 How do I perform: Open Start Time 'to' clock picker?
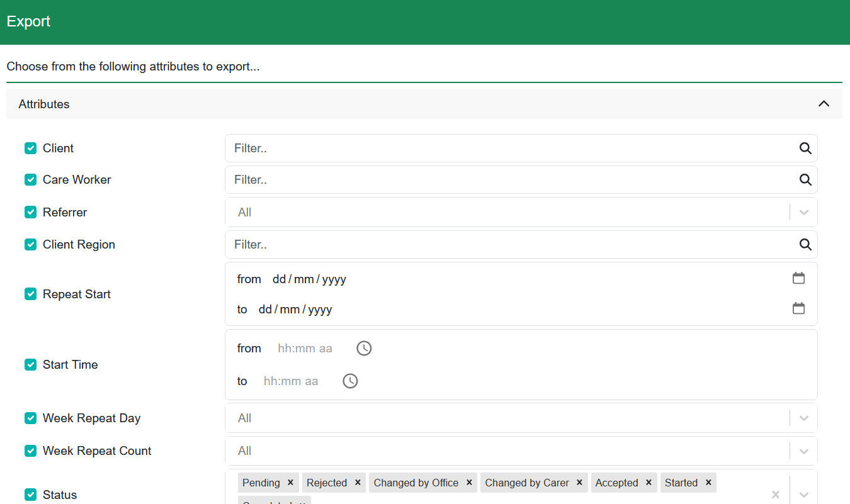(350, 381)
